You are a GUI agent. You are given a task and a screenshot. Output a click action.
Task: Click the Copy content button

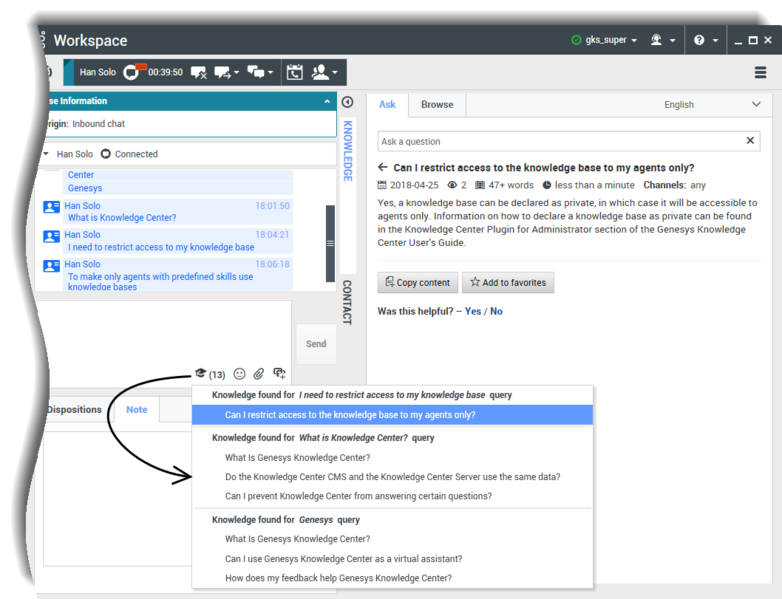[x=417, y=282]
